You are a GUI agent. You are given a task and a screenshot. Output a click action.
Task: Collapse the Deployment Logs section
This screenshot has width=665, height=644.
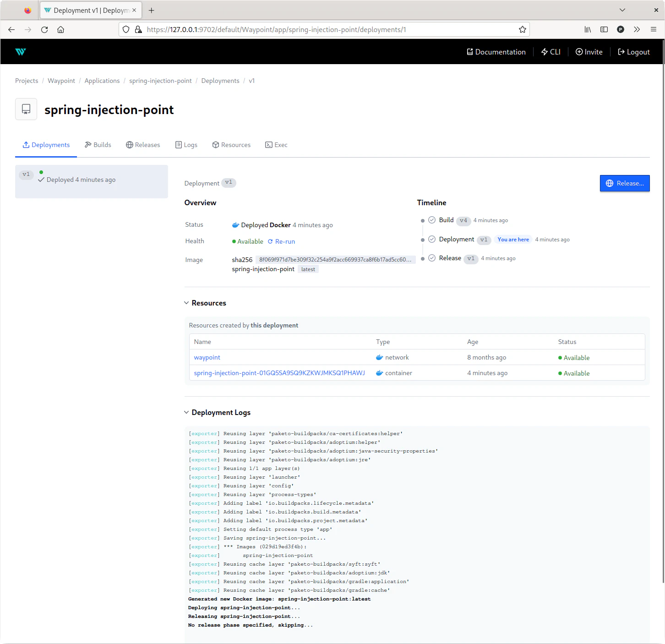186,413
